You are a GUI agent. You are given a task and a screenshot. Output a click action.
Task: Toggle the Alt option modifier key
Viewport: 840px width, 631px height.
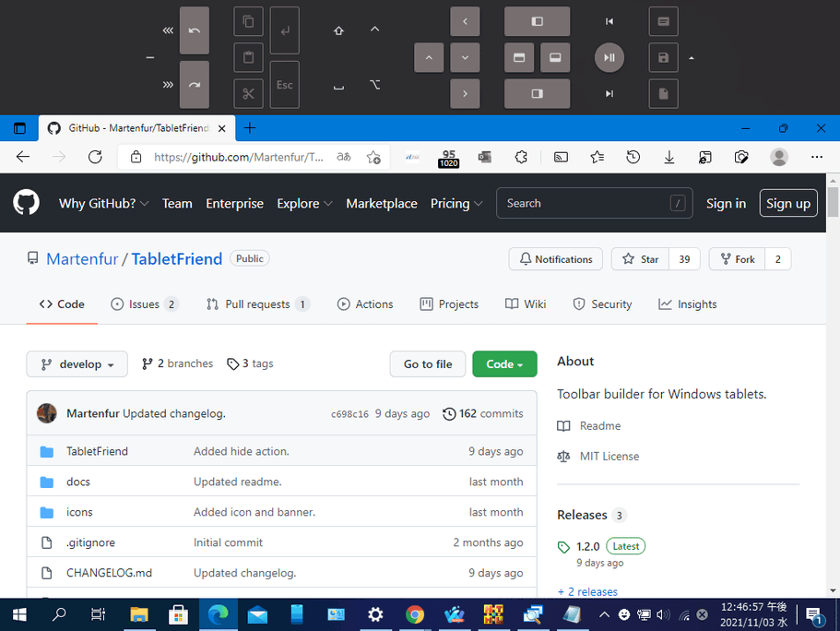pyautogui.click(x=375, y=85)
